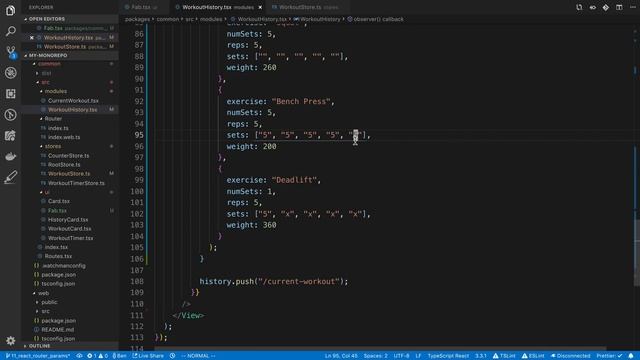Open the Remote/Live Share explorer icon
The height and width of the screenshot is (360, 640).
tap(11, 136)
